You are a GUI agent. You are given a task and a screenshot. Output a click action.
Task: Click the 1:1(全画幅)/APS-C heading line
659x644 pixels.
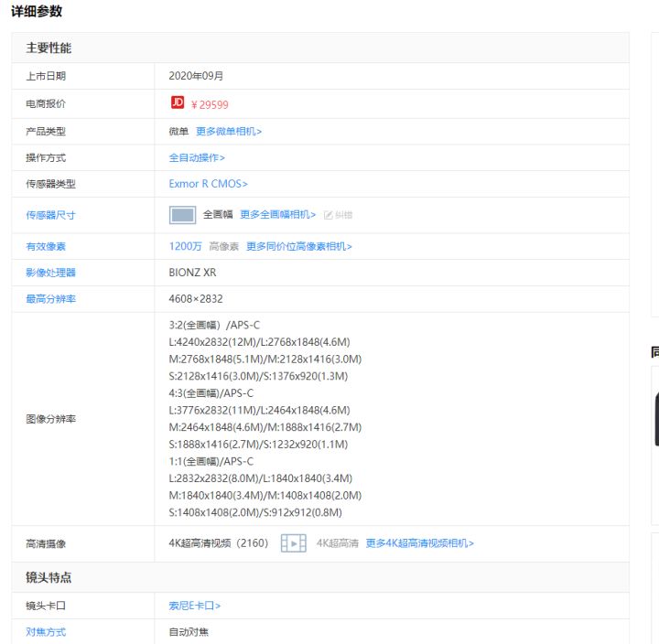(211, 461)
